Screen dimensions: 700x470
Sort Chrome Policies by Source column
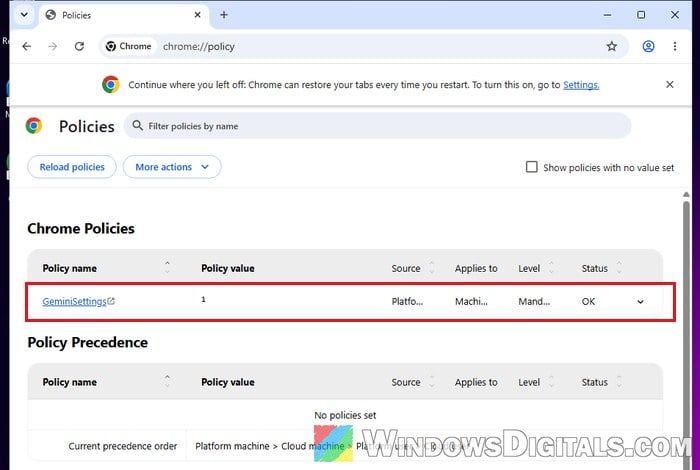[x=431, y=268]
